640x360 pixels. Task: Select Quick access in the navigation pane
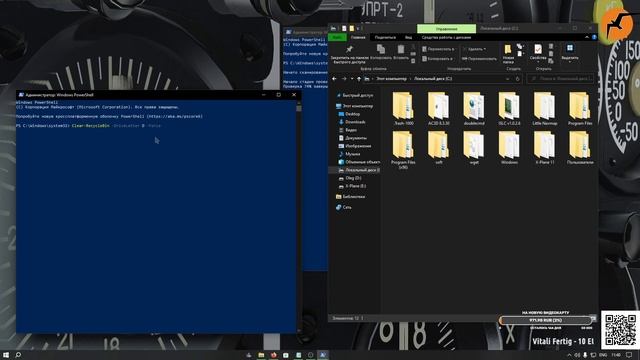[x=355, y=95]
